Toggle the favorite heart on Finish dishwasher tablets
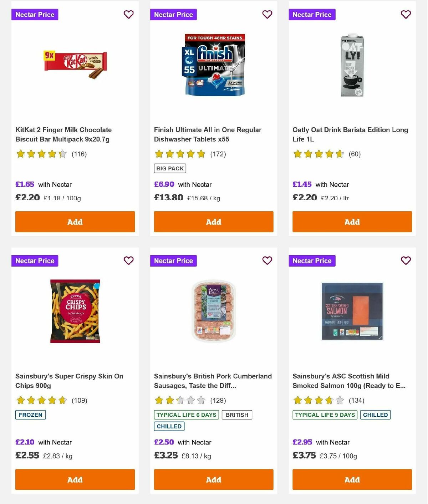428x504 pixels. 267,14
